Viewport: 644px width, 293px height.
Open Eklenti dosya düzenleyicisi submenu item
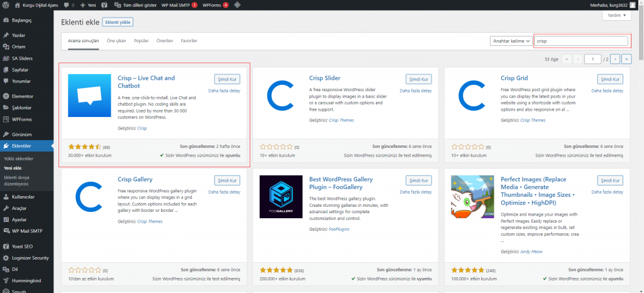16,181
